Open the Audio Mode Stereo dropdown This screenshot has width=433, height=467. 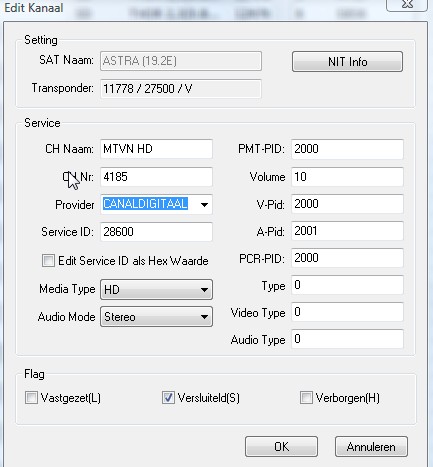click(x=156, y=317)
